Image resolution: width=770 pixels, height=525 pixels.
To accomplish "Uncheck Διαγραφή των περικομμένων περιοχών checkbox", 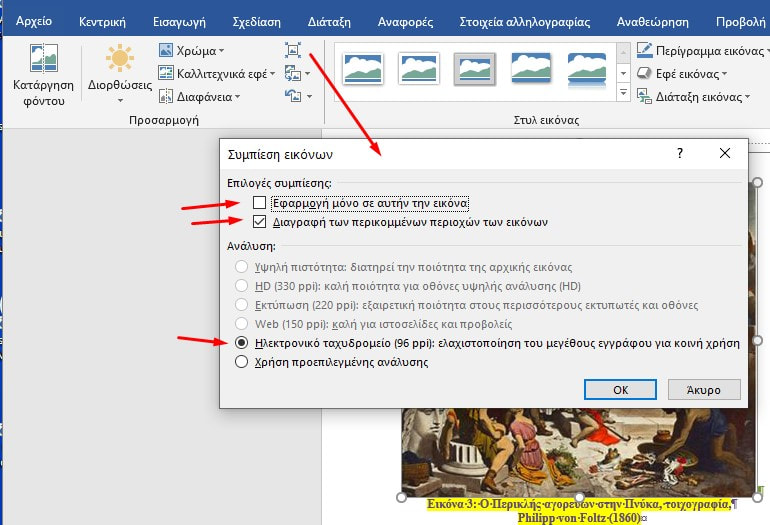I will pyautogui.click(x=260, y=222).
